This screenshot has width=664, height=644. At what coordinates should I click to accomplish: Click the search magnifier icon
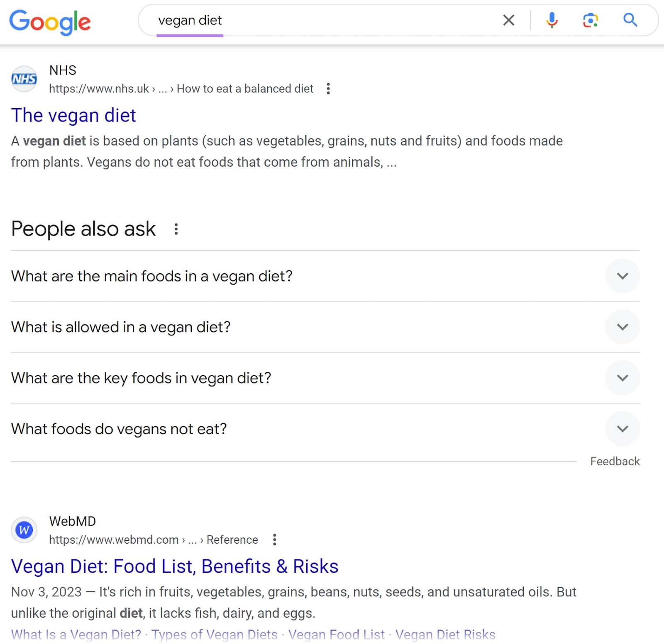pos(630,20)
